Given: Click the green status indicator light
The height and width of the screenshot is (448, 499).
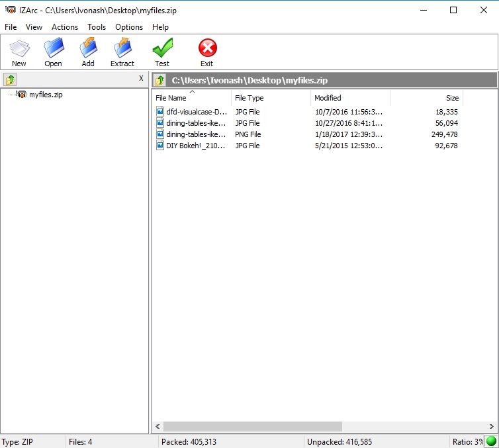Looking at the screenshot, I should pyautogui.click(x=491, y=441).
